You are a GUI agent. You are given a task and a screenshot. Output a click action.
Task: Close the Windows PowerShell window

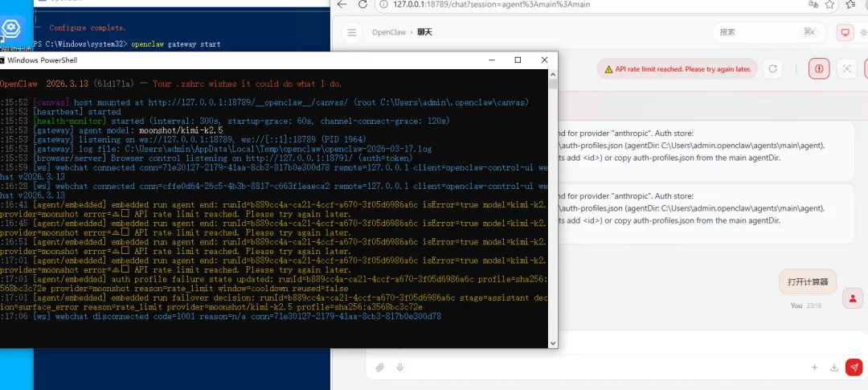544,60
